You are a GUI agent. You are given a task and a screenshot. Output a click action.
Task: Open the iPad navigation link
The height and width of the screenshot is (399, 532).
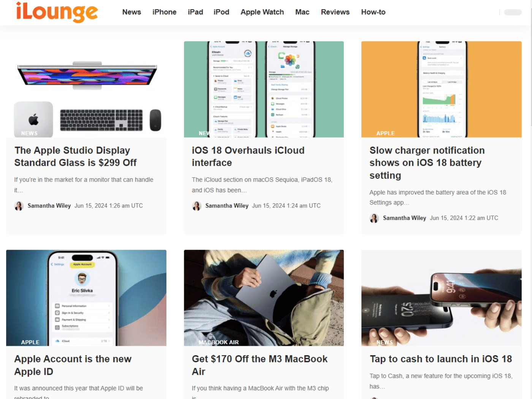point(195,12)
